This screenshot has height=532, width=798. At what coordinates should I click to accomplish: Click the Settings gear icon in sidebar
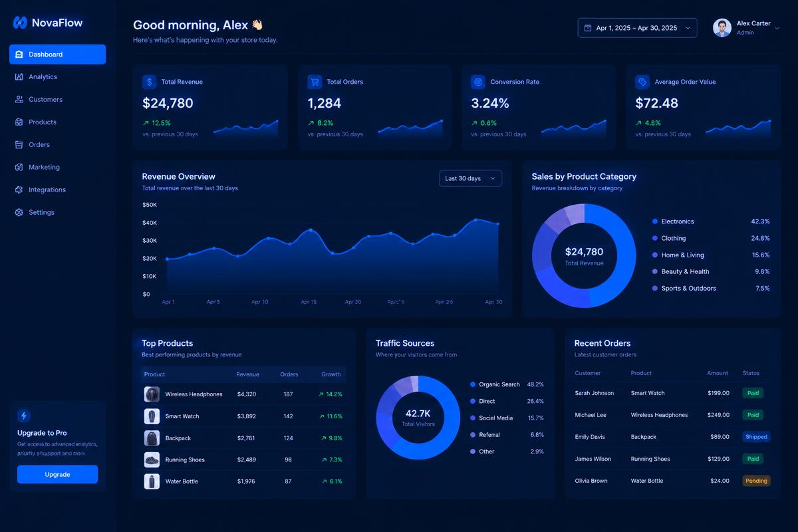pyautogui.click(x=19, y=213)
